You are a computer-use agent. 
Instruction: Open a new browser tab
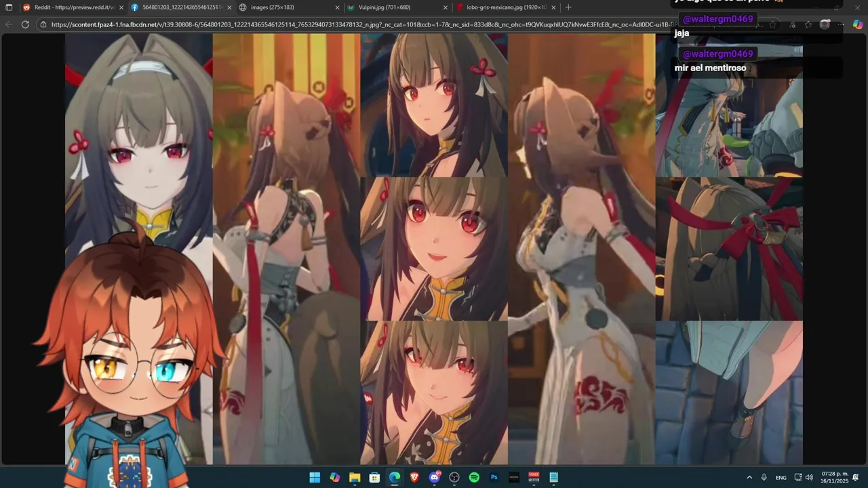tap(568, 7)
